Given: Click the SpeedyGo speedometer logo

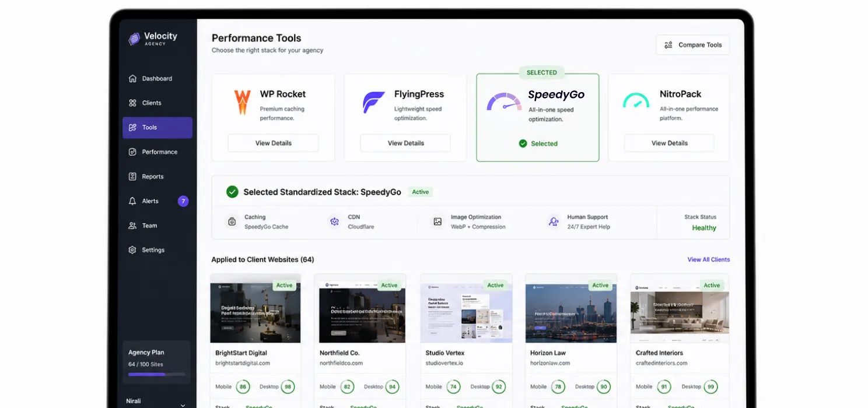Looking at the screenshot, I should click(x=504, y=102).
